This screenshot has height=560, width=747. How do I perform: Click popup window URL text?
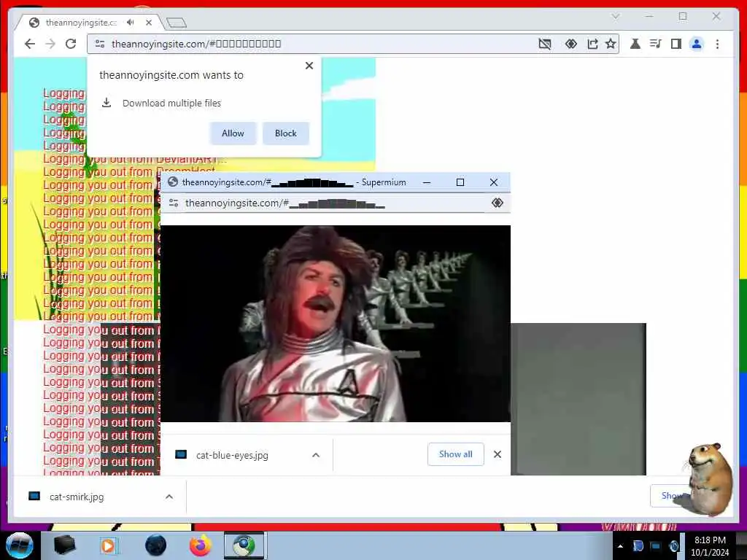285,203
